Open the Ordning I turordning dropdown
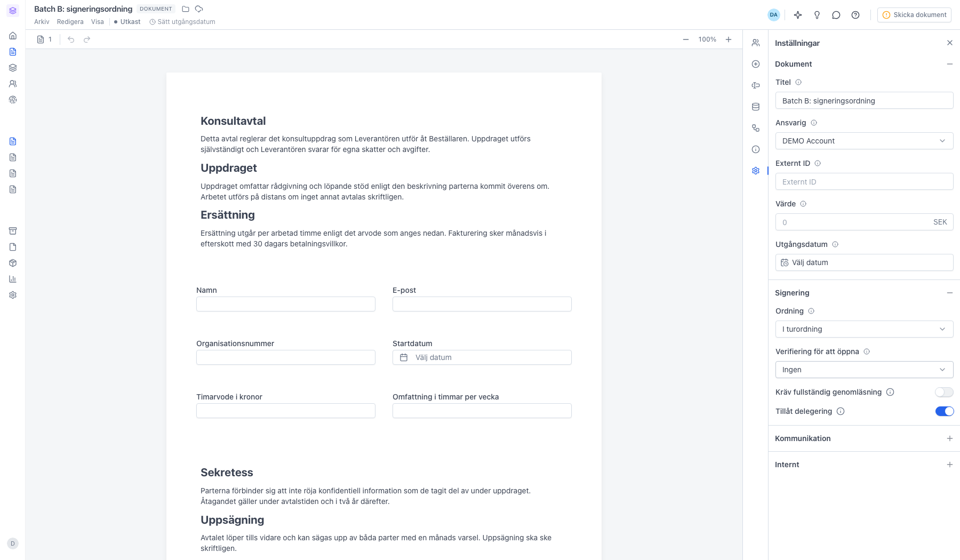Viewport: 960px width, 560px height. coord(864,329)
